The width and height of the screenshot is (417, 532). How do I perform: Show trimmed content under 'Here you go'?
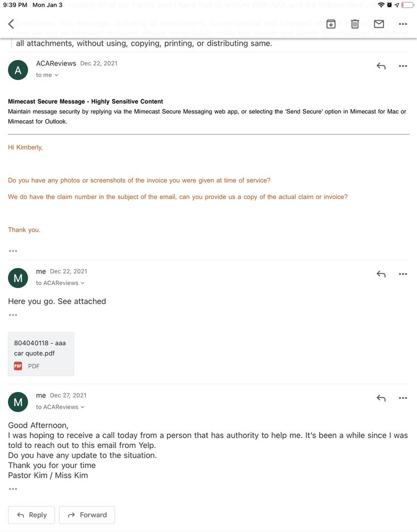13,315
